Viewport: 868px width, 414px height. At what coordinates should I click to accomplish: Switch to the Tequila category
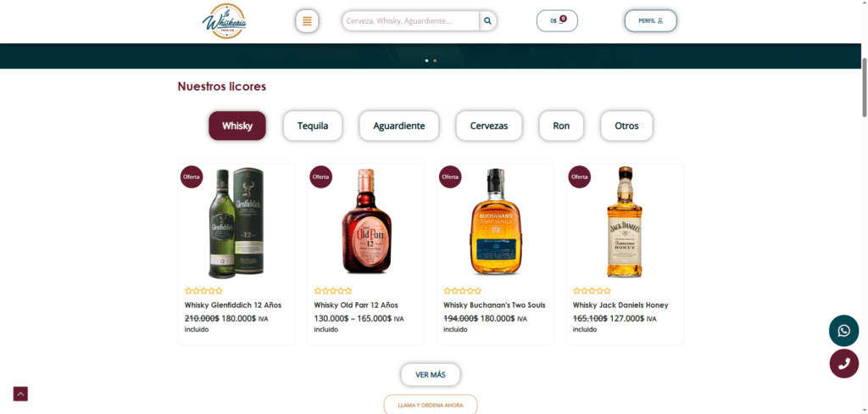313,126
